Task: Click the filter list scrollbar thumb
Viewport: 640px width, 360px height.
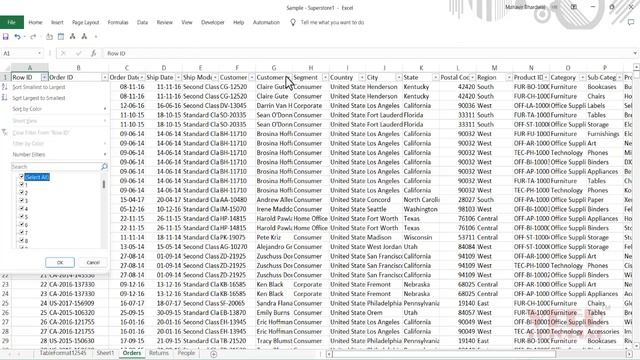Action: 104,184
